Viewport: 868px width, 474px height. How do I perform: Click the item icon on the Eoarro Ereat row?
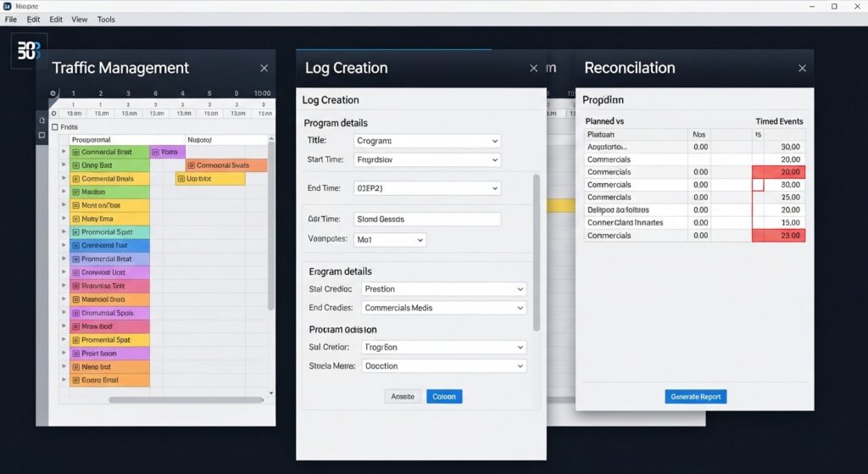75,380
